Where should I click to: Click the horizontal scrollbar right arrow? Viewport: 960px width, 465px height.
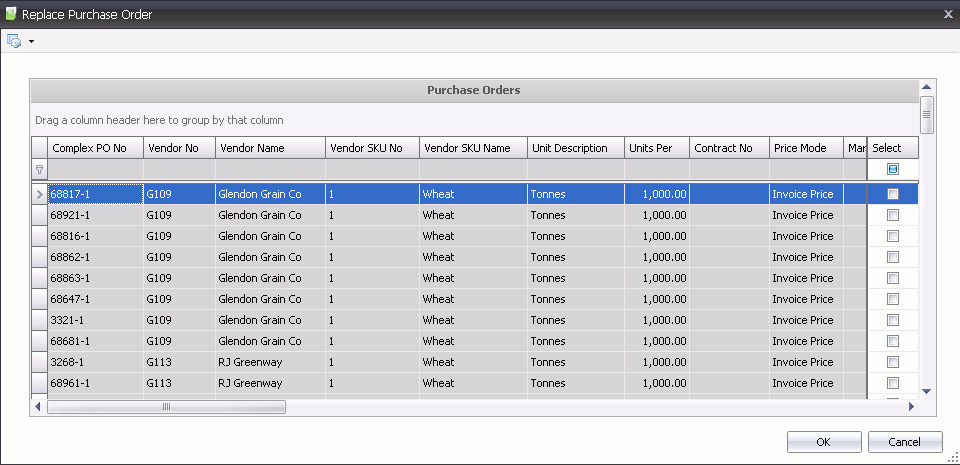tap(911, 407)
